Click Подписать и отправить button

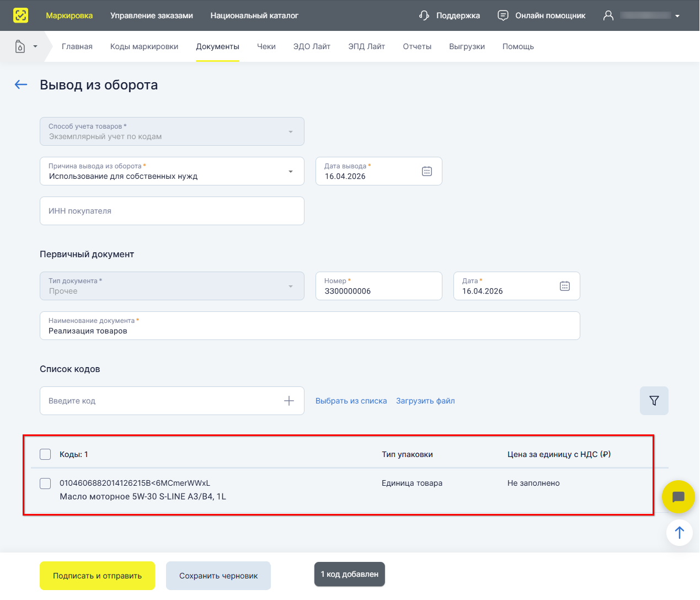[97, 576]
